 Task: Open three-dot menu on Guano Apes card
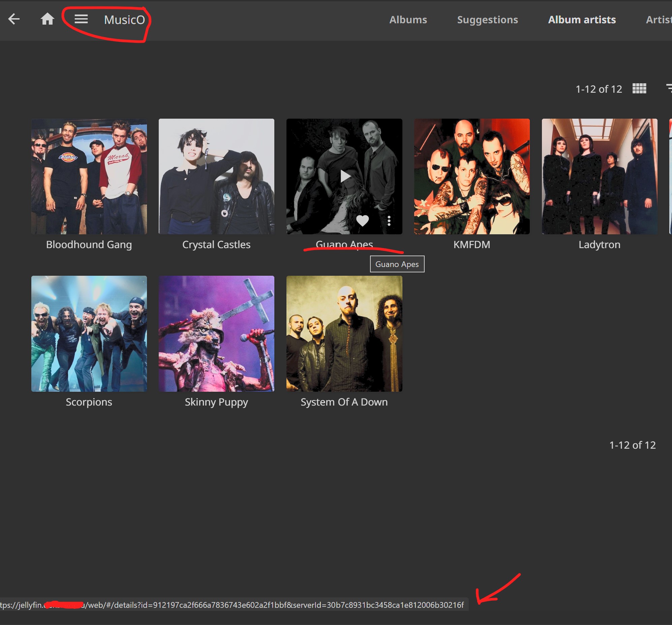click(x=389, y=220)
